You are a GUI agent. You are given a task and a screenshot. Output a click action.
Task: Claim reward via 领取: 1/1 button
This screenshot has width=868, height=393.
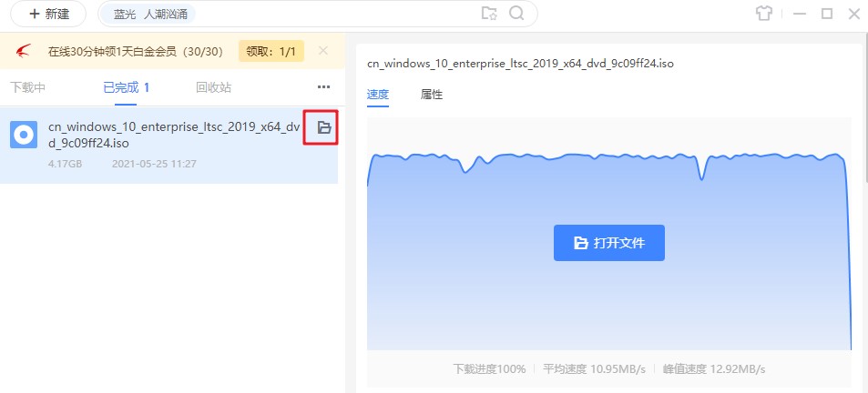point(271,51)
